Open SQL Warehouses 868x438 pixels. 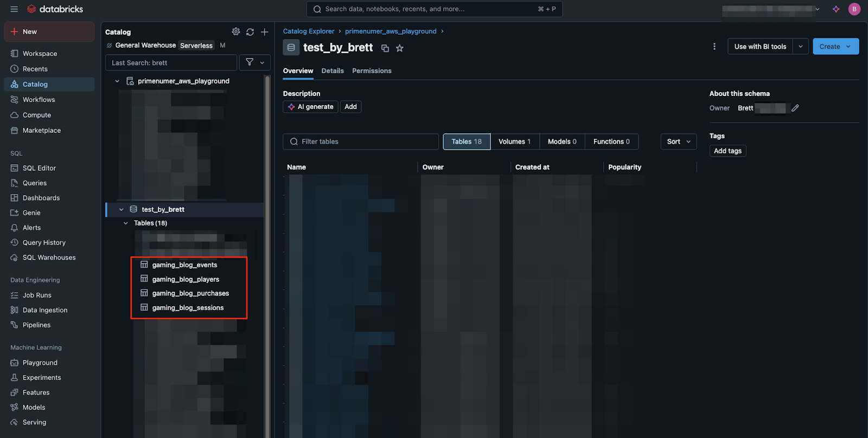(x=49, y=257)
